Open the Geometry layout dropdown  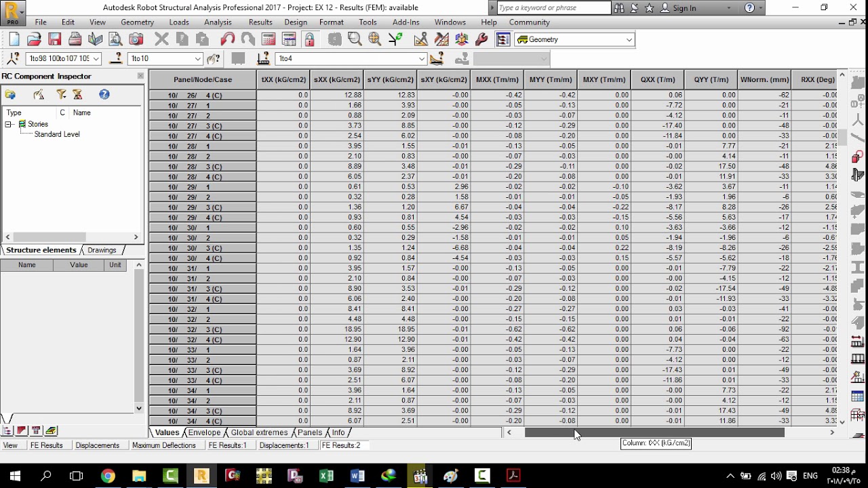pos(629,40)
